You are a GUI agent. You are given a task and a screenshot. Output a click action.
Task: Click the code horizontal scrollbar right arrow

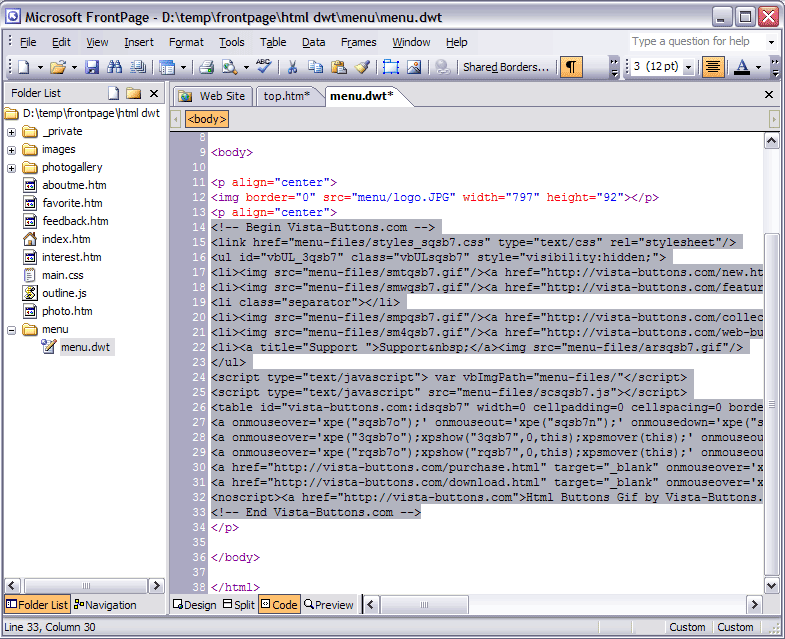(754, 605)
